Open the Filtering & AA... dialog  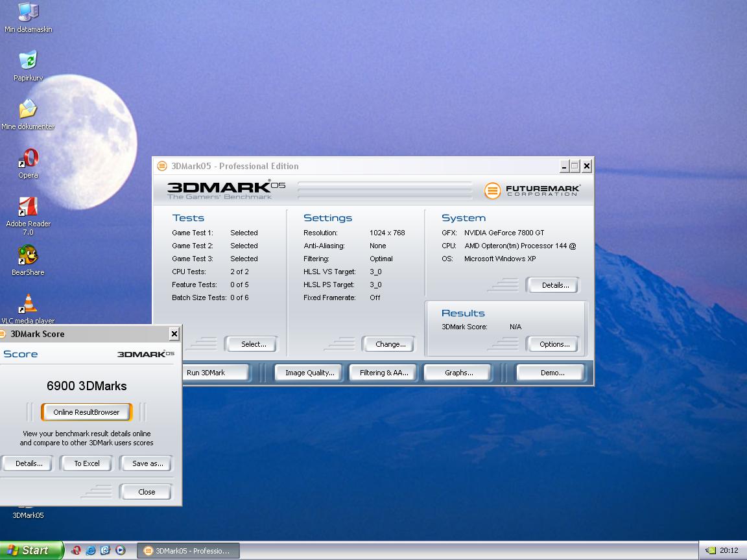[x=384, y=373]
